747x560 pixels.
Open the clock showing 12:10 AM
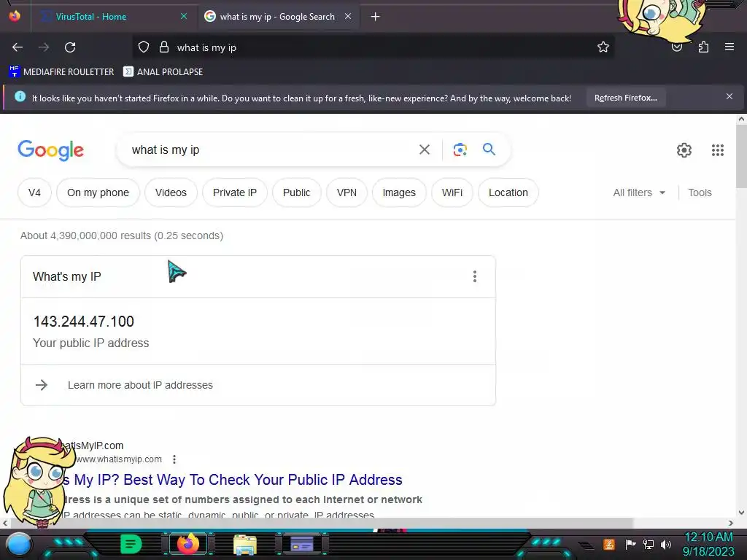pos(708,544)
